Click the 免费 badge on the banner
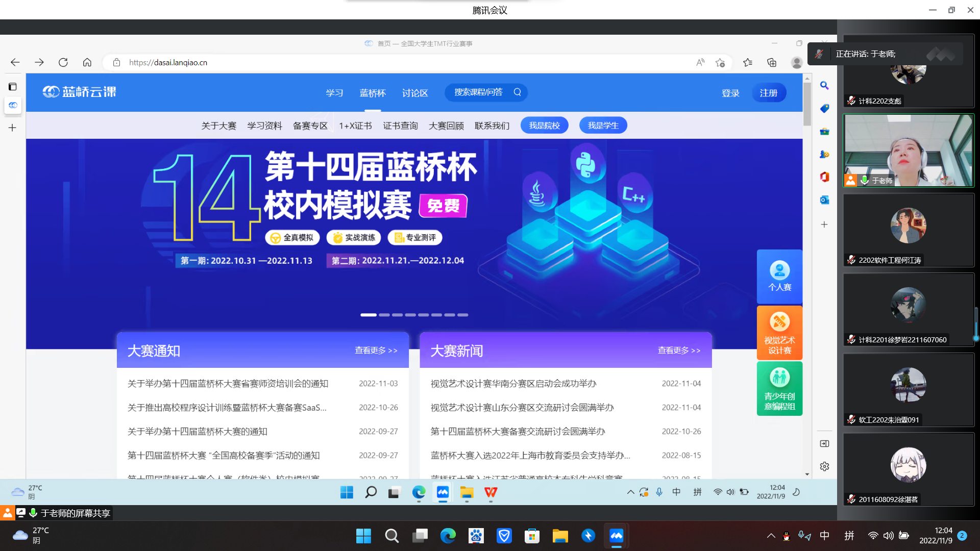This screenshot has width=980, height=551. coord(443,206)
